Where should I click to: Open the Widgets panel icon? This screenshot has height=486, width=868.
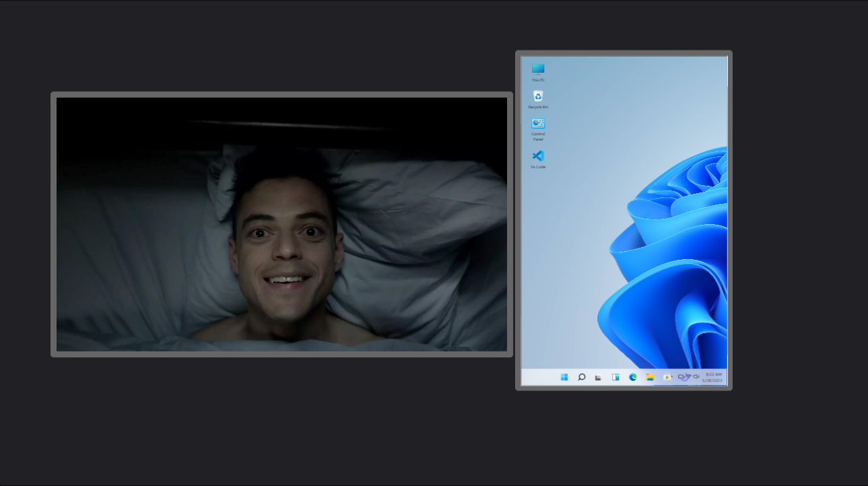(615, 377)
